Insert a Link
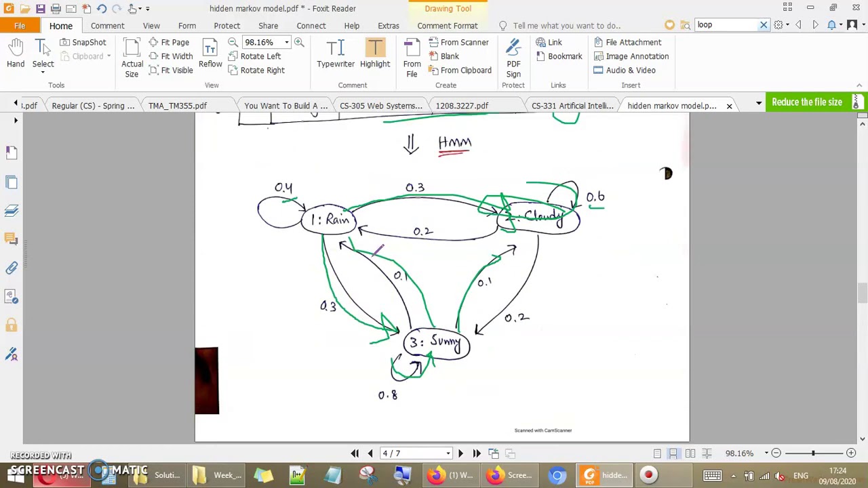868x488 pixels. click(549, 42)
